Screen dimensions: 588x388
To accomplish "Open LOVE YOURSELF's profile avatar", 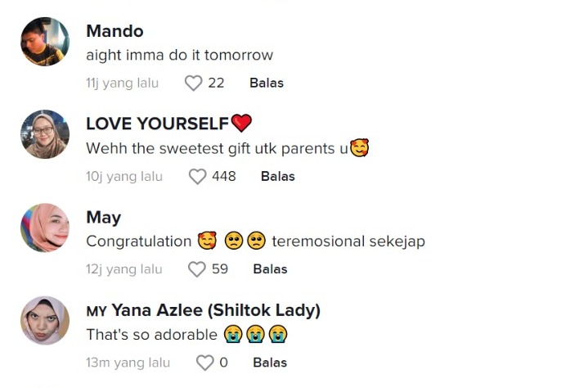I will pyautogui.click(x=44, y=134).
